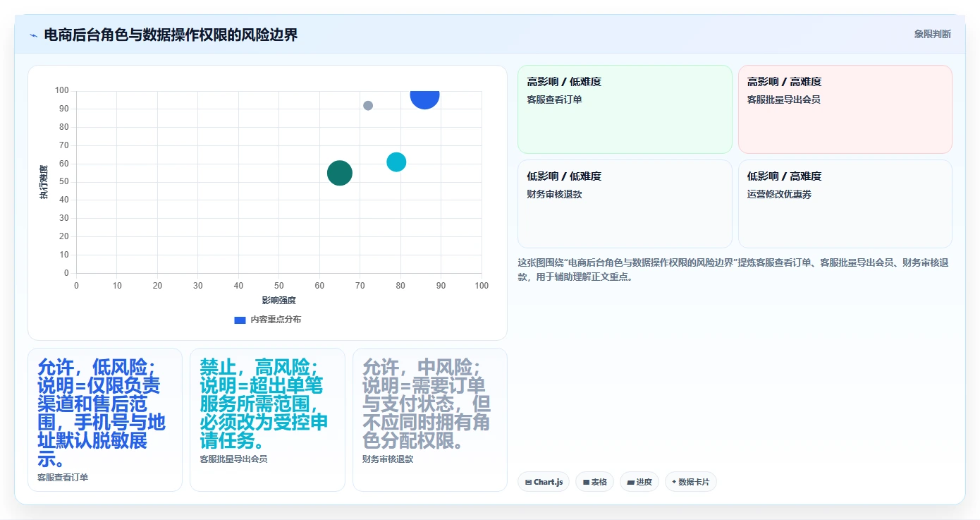980x520 pixels.
Task: Select the 高影响 / 低难度 quadrant card
Action: coord(625,109)
